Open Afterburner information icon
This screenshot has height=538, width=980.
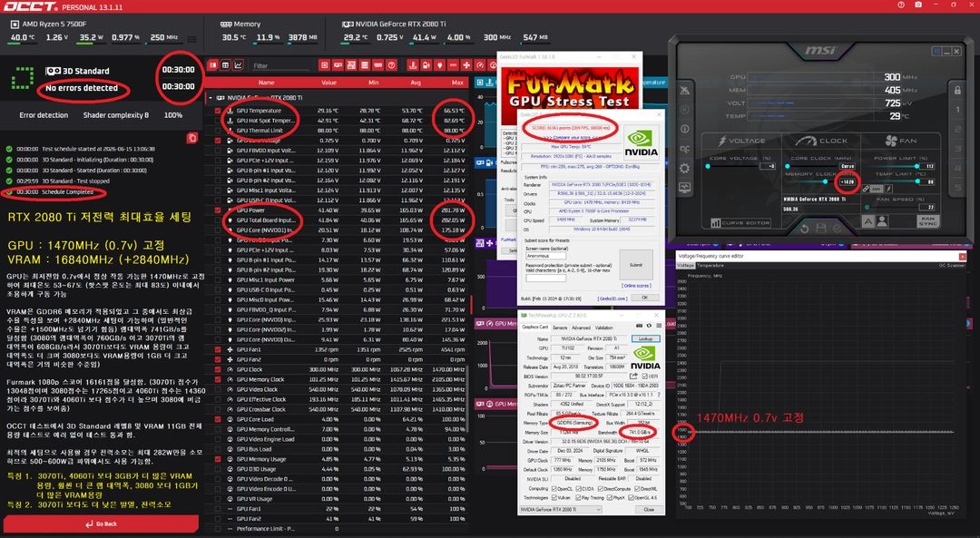coord(685,129)
